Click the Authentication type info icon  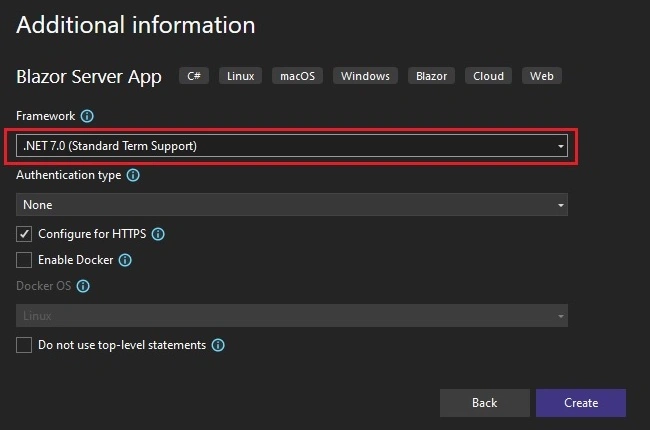coord(133,175)
